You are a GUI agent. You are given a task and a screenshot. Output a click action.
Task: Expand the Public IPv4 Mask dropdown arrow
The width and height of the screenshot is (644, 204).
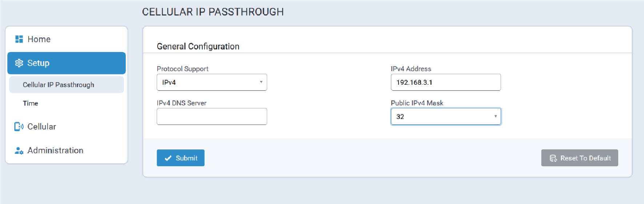(495, 117)
